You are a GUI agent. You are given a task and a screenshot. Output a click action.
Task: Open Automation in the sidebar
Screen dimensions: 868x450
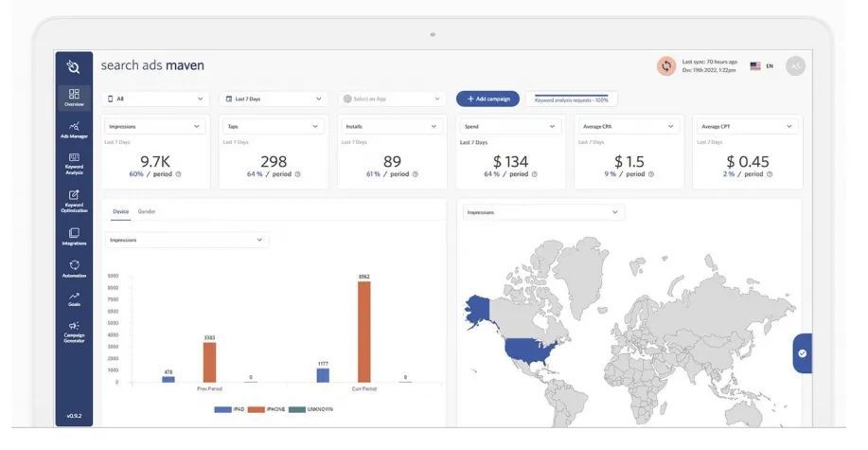pos(74,268)
